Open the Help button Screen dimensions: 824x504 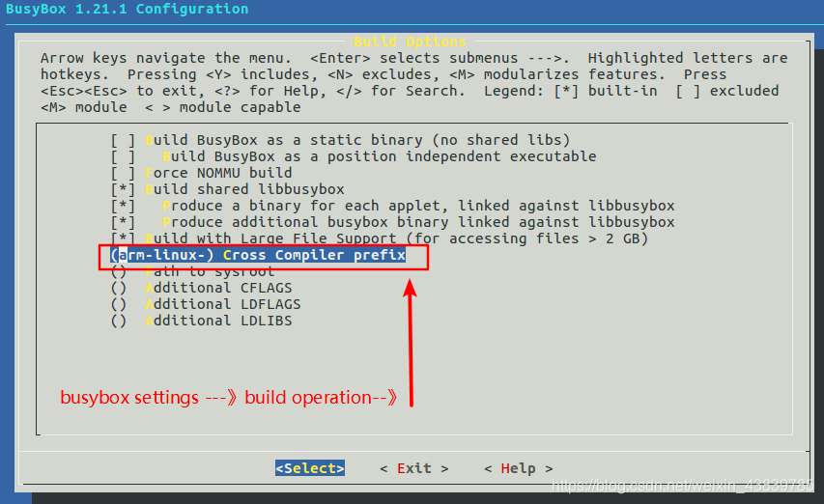coord(518,468)
